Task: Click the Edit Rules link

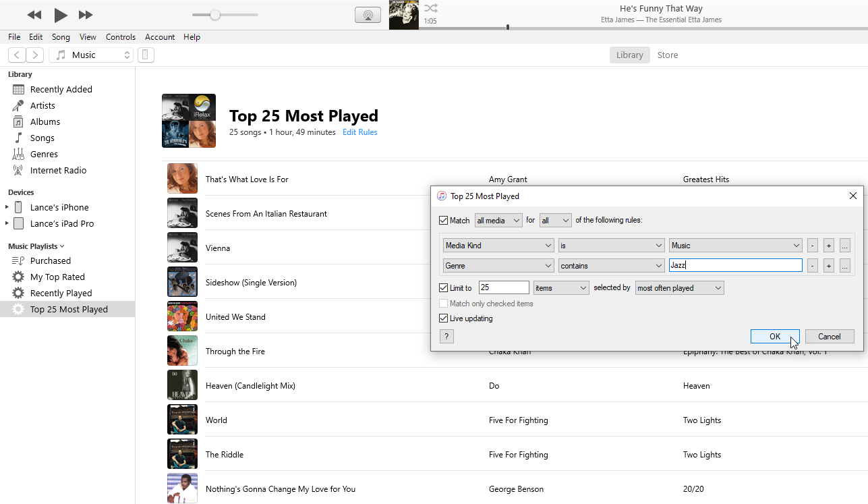Action: [360, 132]
